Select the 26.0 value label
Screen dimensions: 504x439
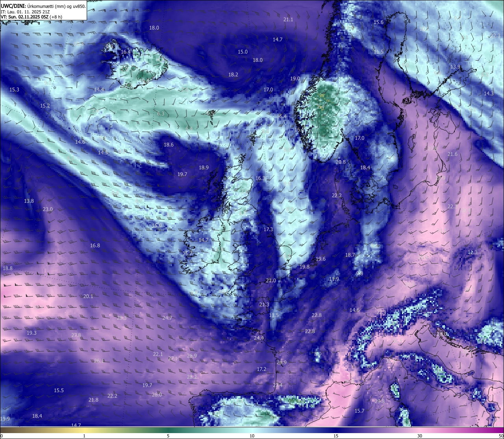click(157, 395)
